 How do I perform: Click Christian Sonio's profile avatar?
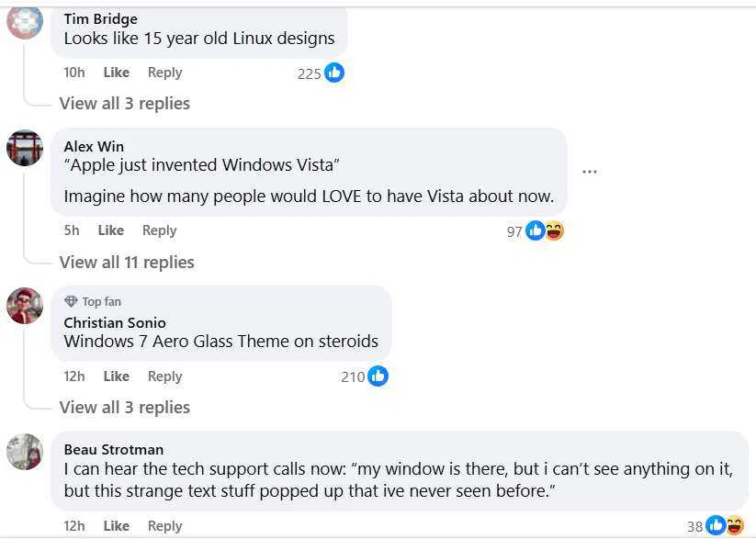[25, 307]
